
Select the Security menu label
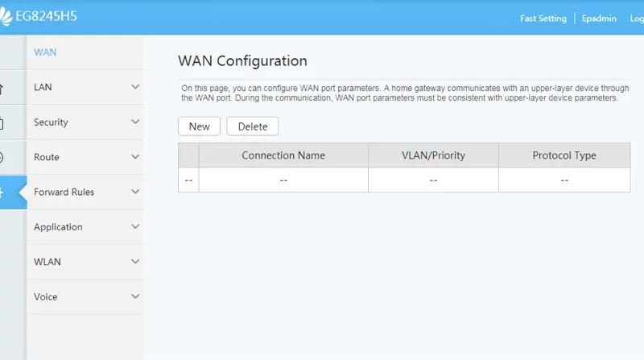(51, 122)
